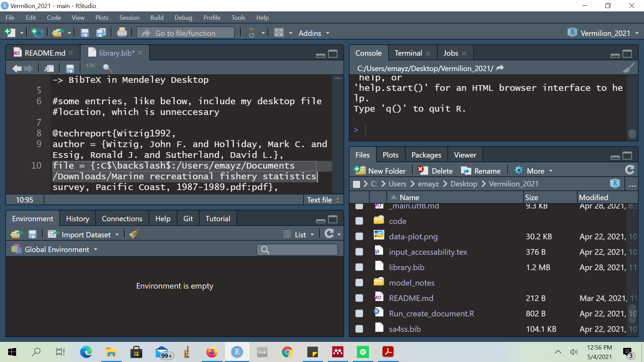Rename the selected file
644x362 pixels.
(481, 171)
